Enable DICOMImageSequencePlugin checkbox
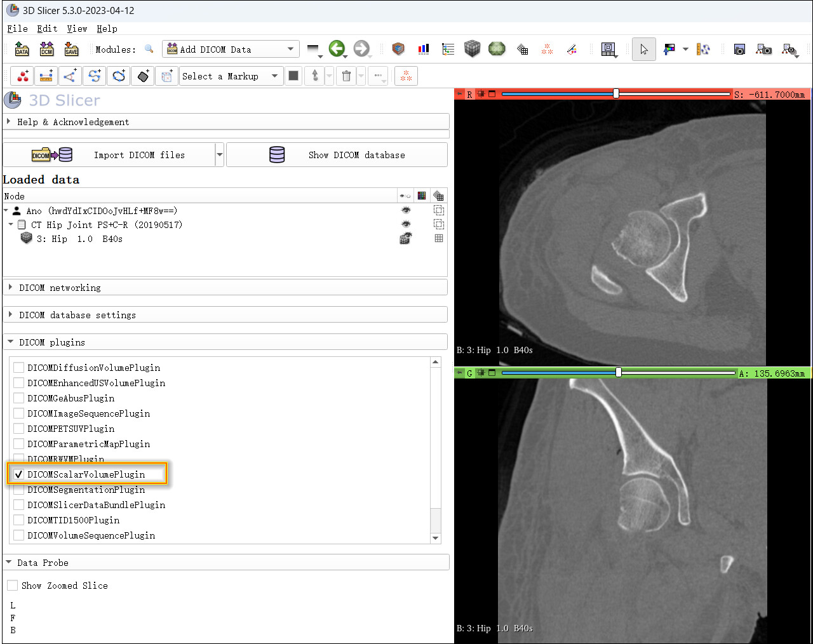This screenshot has width=813, height=644. pyautogui.click(x=18, y=413)
